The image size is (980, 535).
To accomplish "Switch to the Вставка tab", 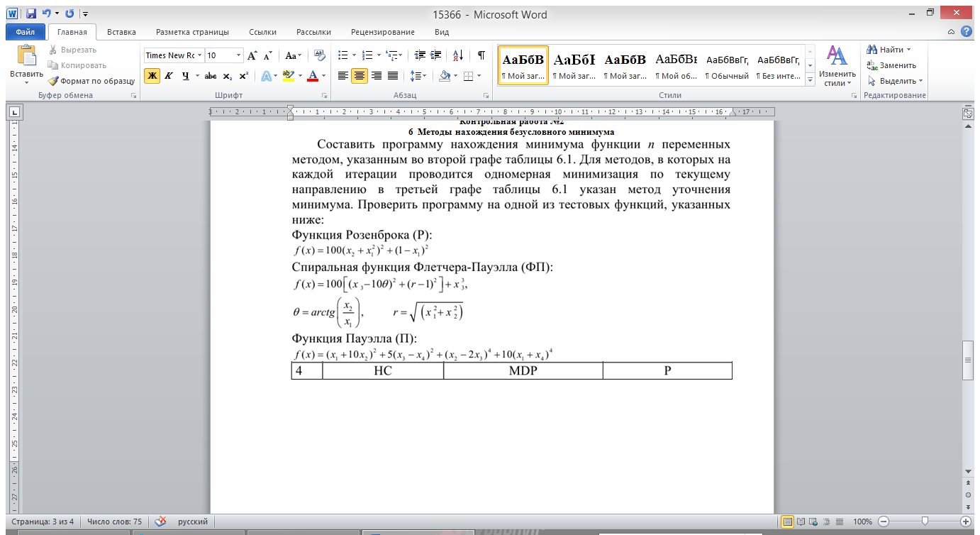I will coord(121,32).
